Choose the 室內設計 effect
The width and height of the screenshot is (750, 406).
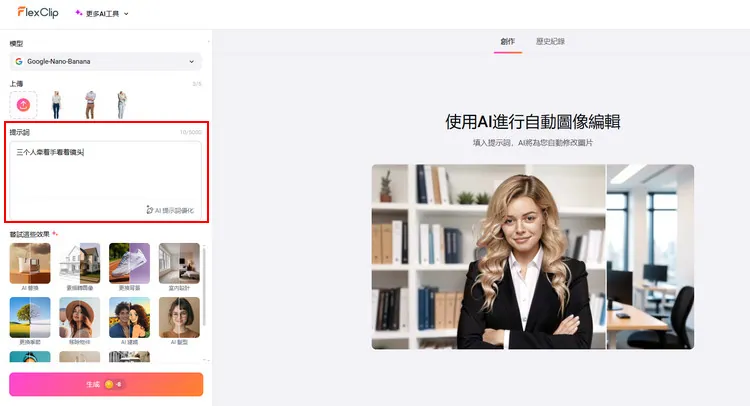[179, 265]
